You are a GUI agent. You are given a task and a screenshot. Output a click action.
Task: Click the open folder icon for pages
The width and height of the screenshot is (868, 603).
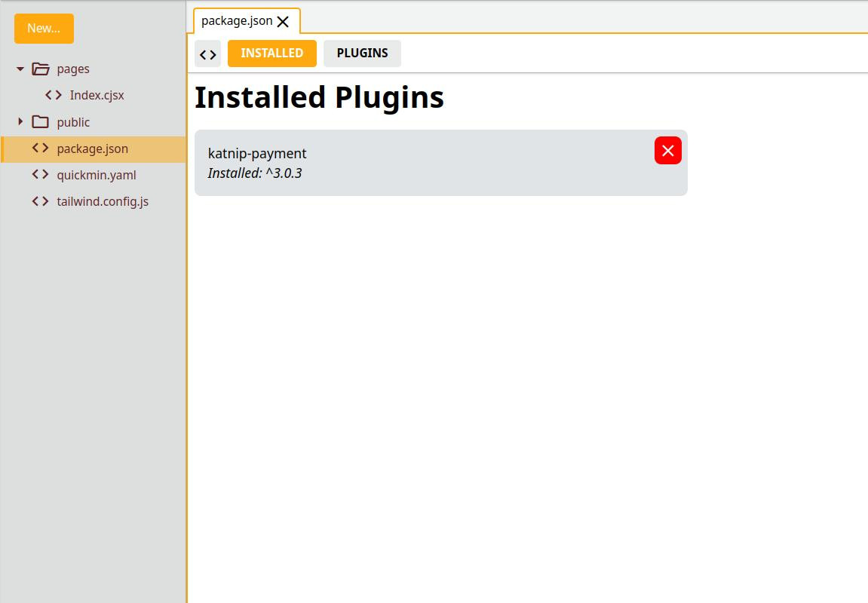click(x=41, y=69)
